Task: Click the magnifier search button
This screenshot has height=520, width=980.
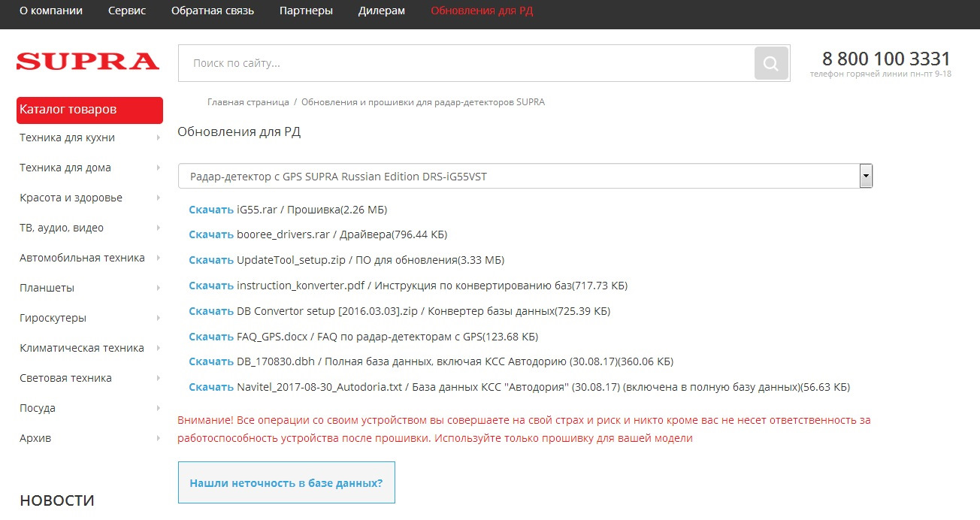Action: [x=771, y=63]
